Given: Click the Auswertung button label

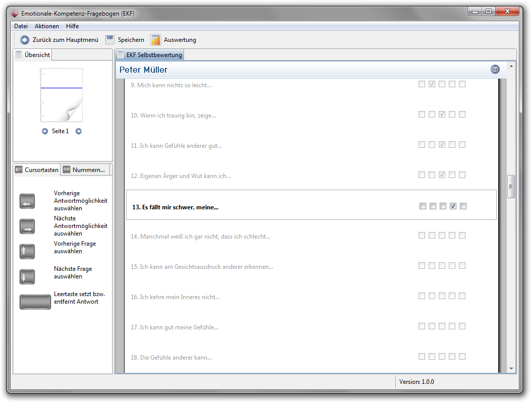Looking at the screenshot, I should coord(180,40).
